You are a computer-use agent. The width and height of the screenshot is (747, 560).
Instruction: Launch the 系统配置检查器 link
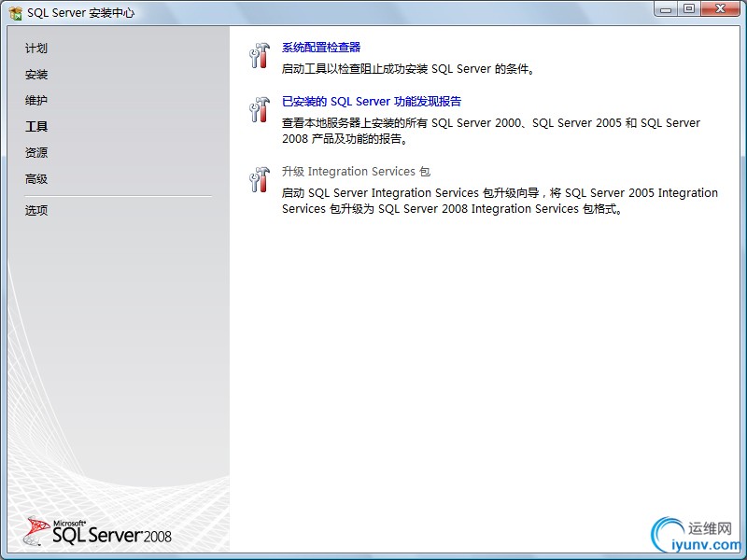pos(321,48)
